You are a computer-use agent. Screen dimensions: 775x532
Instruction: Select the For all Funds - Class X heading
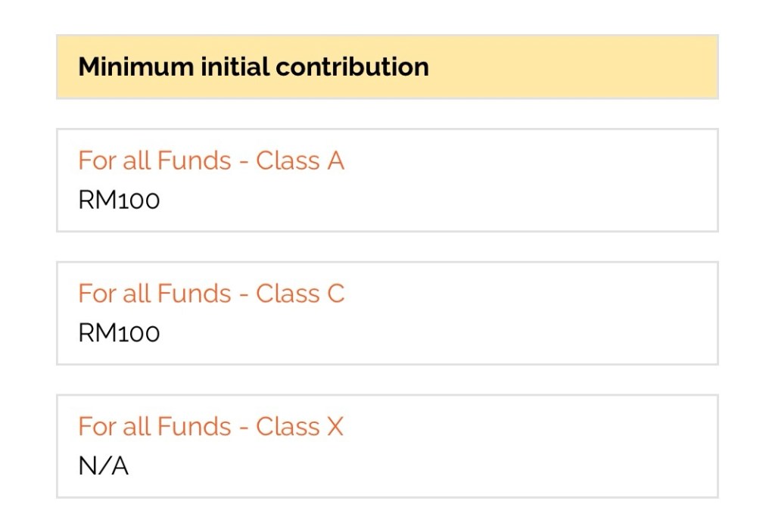pos(210,427)
